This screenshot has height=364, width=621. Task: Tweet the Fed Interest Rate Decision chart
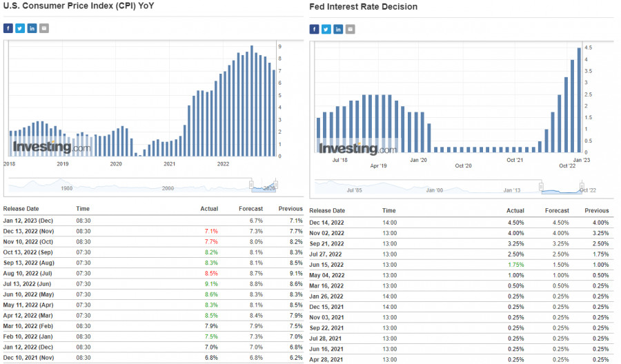click(x=326, y=29)
